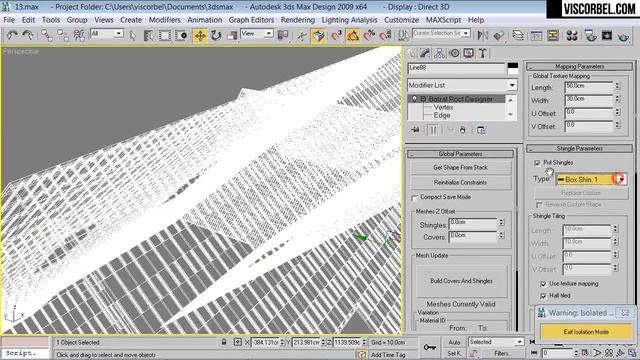Click the Length field showing 50.0cm
This screenshot has width=640, height=360.
[589, 87]
